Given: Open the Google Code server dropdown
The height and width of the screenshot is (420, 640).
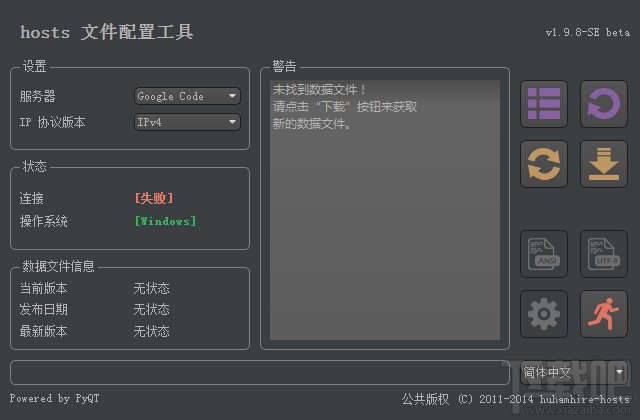Looking at the screenshot, I should click(x=187, y=96).
